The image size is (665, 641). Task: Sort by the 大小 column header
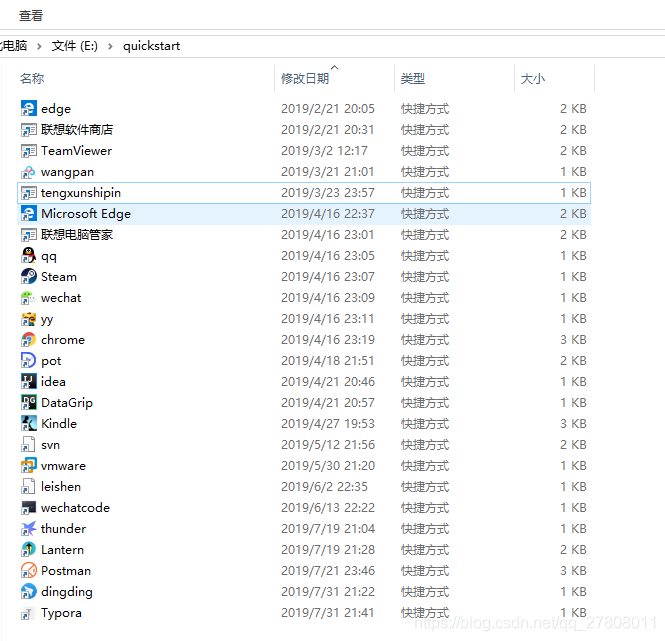pos(533,78)
